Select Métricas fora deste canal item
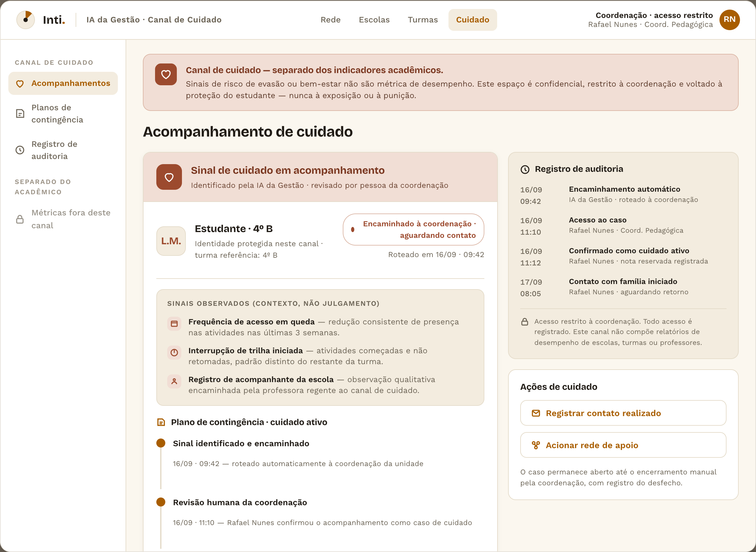 click(63, 219)
